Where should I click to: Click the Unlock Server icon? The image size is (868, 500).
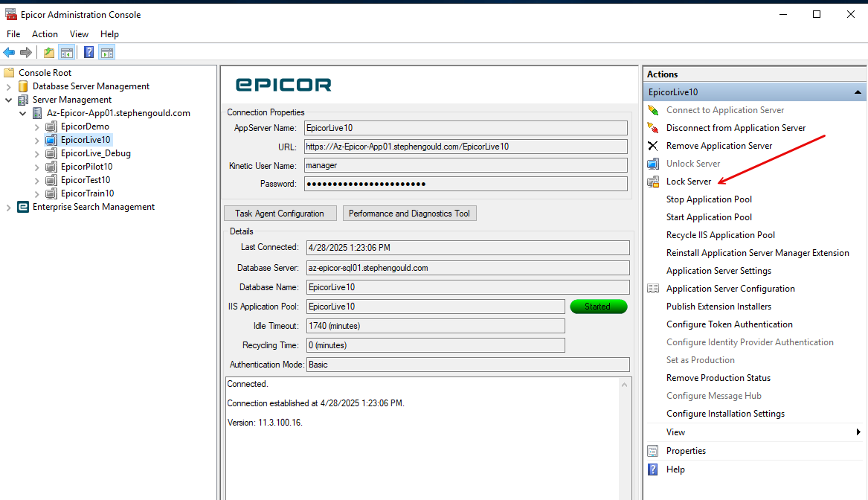click(x=653, y=164)
